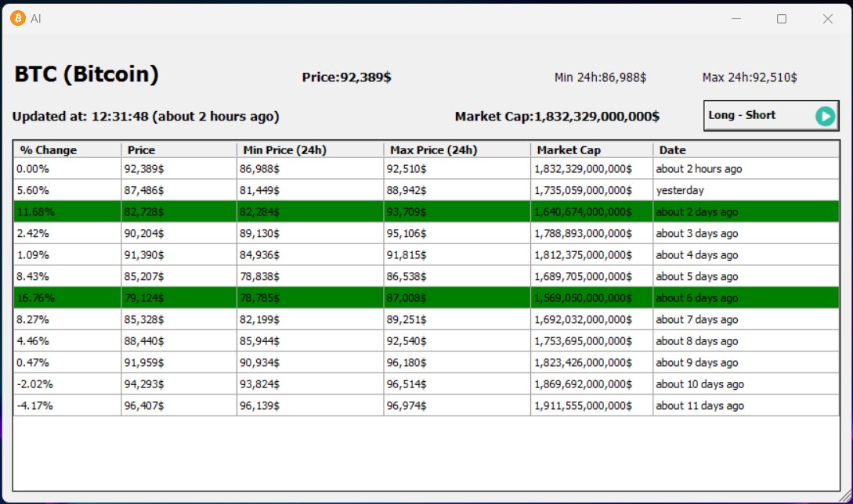Click the market cap cell 1,569,050,000,000$

click(591, 298)
